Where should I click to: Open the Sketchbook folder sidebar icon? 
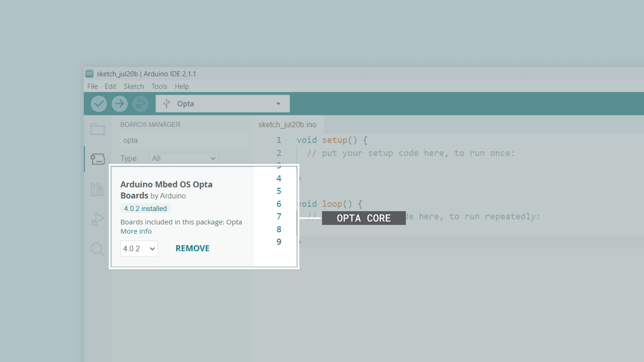coord(97,129)
